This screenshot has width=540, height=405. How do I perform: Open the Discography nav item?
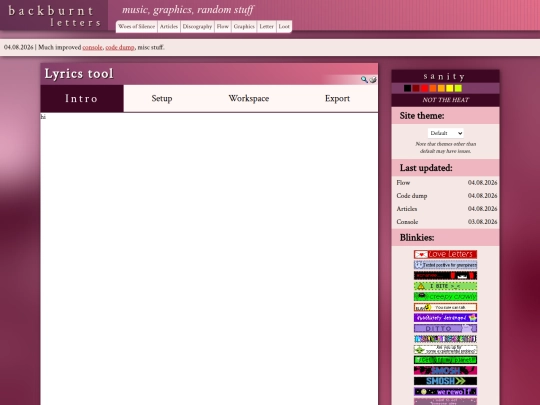click(197, 27)
